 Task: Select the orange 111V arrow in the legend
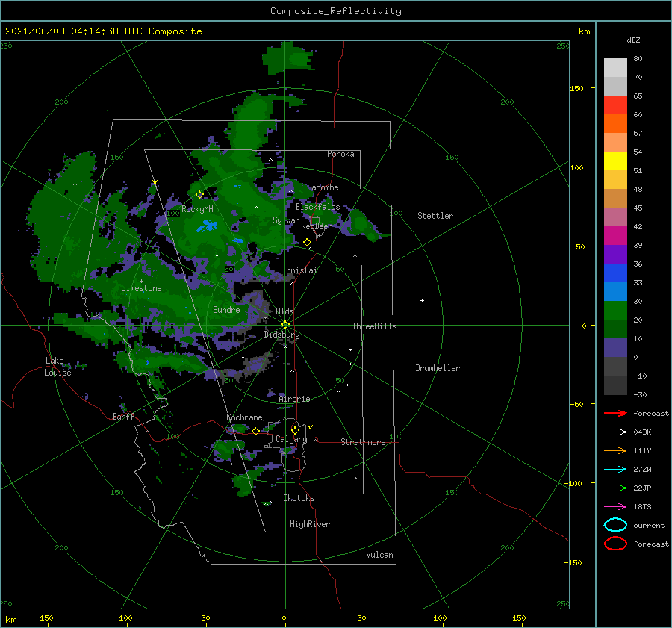pos(615,450)
